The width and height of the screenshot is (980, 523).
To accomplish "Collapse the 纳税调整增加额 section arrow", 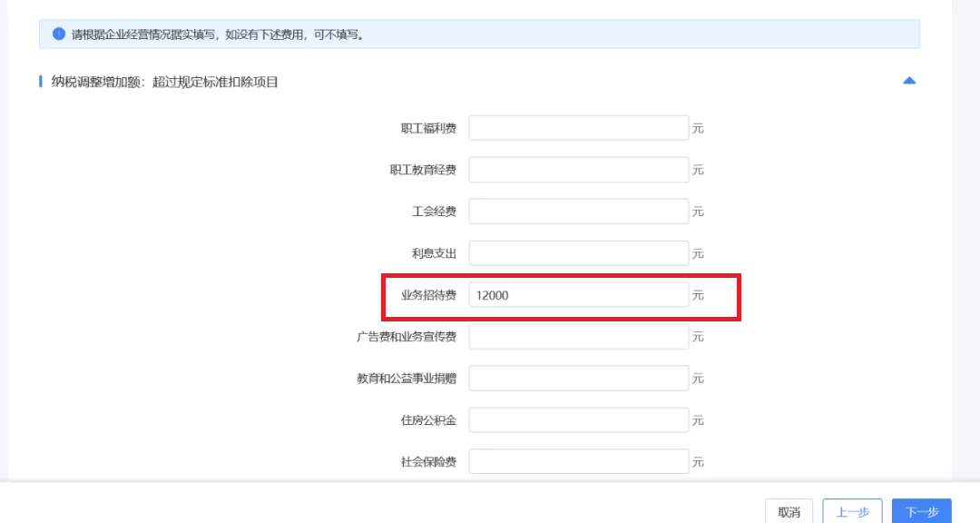I will (909, 81).
